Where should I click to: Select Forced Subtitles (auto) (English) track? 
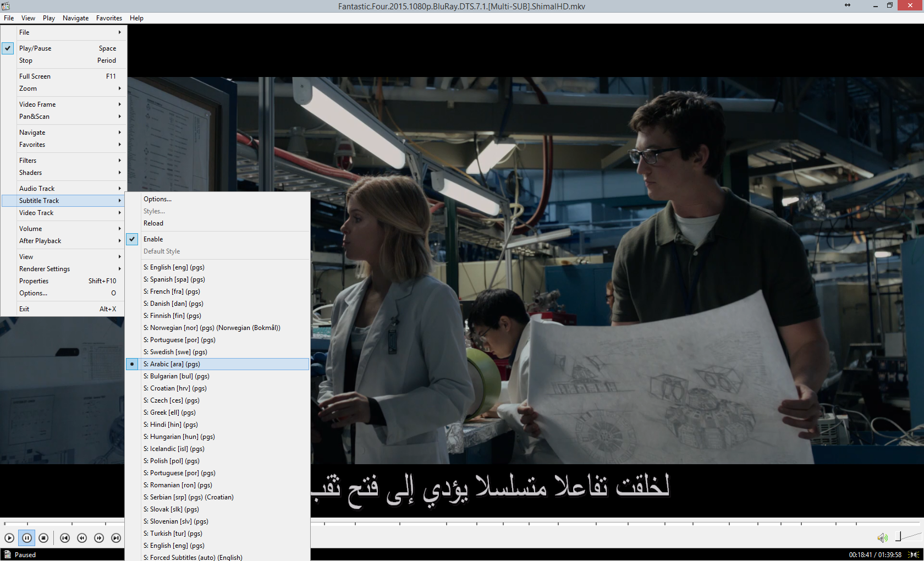pos(218,557)
